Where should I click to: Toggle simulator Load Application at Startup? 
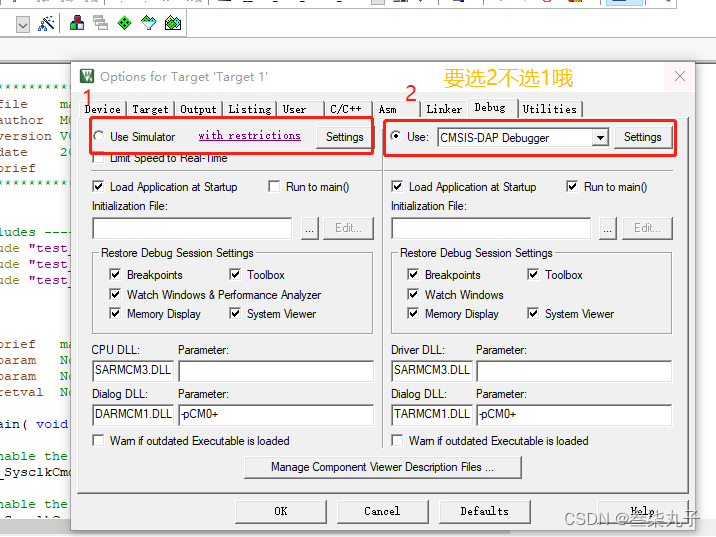(98, 186)
